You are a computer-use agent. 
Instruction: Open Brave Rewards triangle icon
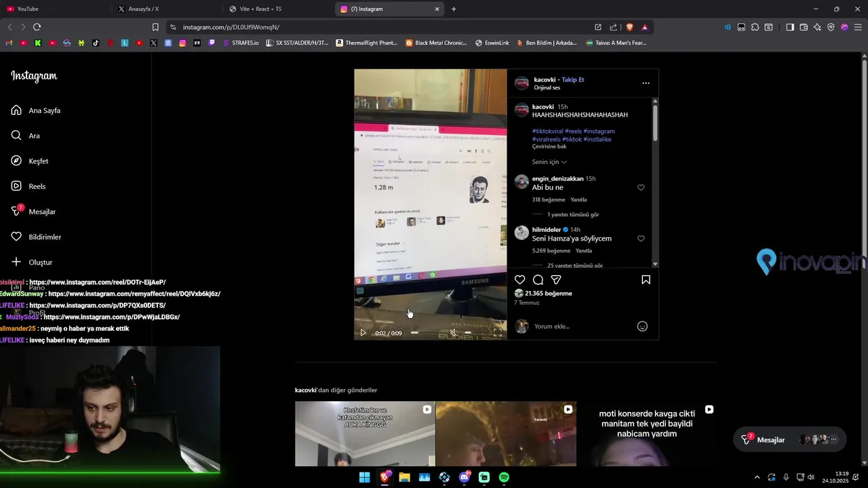[x=644, y=27]
